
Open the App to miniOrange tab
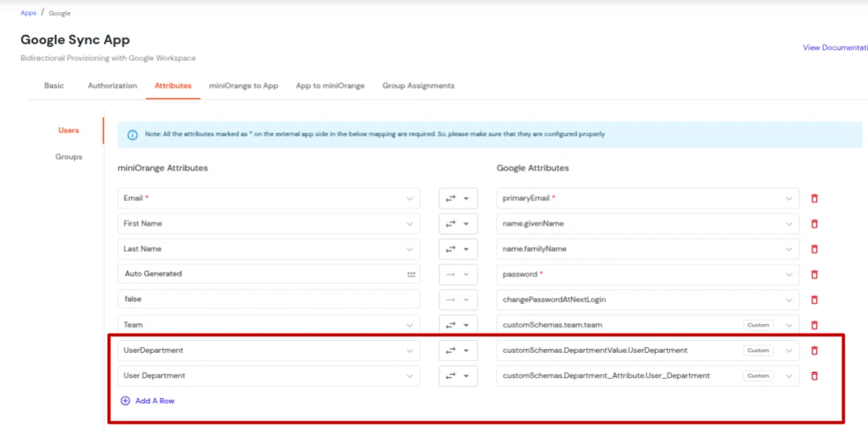click(x=331, y=86)
